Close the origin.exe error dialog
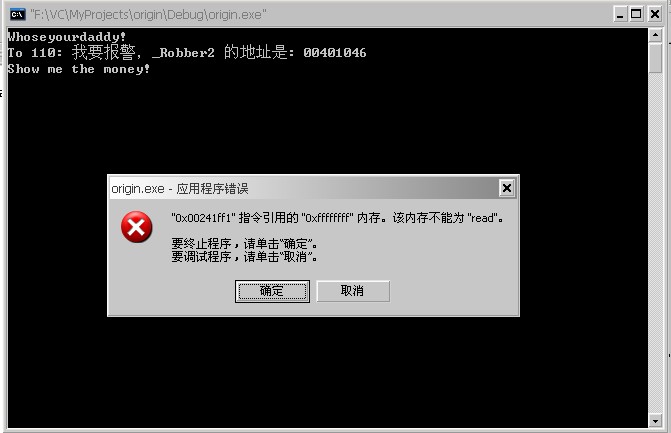This screenshot has width=671, height=433. pos(507,188)
